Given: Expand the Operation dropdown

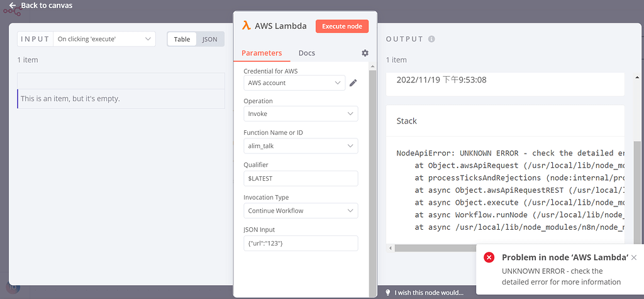Looking at the screenshot, I should (301, 114).
